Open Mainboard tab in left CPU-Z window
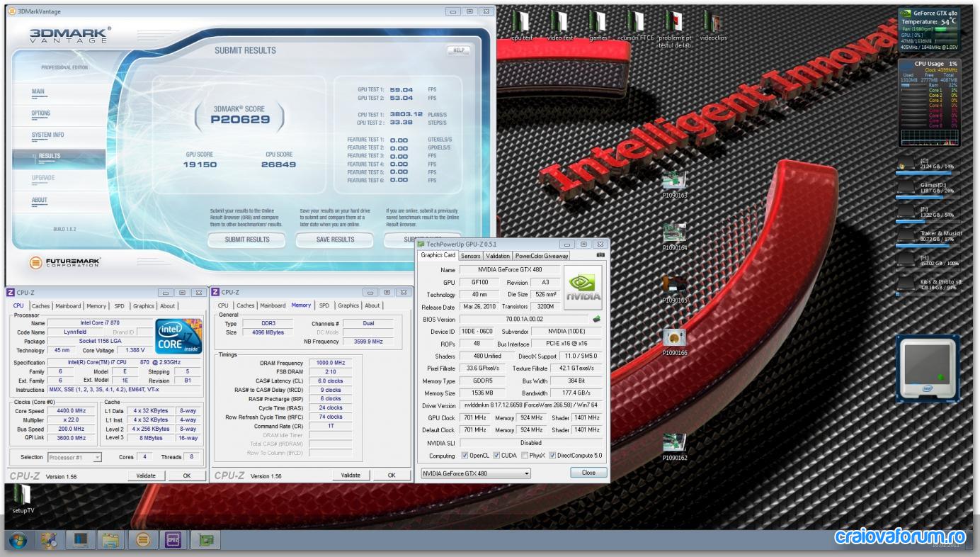980x557 pixels. pos(69,306)
